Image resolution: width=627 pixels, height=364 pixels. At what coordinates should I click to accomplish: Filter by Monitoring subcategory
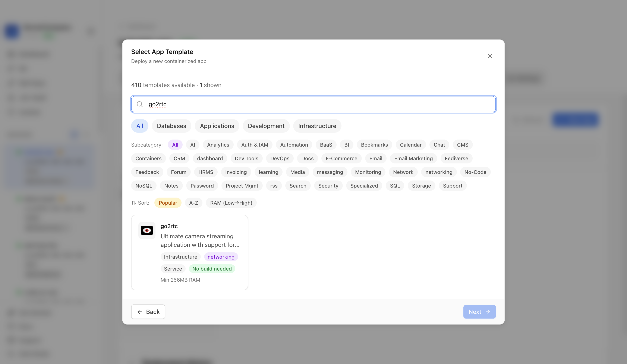point(368,172)
